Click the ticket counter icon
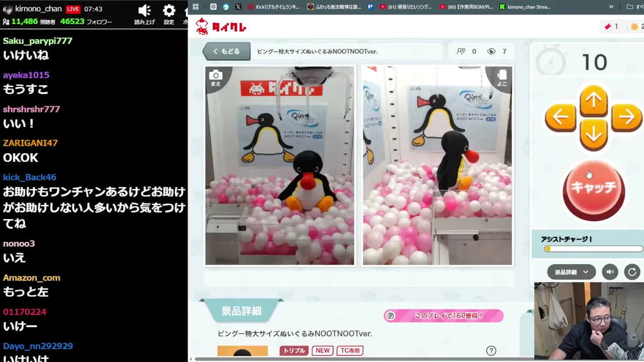 coord(608,27)
